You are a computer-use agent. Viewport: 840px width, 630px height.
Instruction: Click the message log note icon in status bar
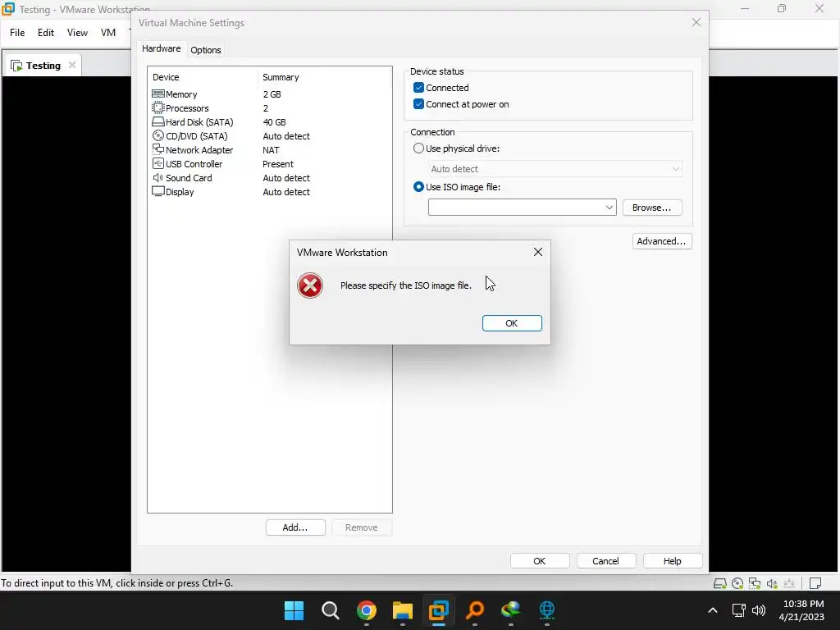tap(815, 583)
